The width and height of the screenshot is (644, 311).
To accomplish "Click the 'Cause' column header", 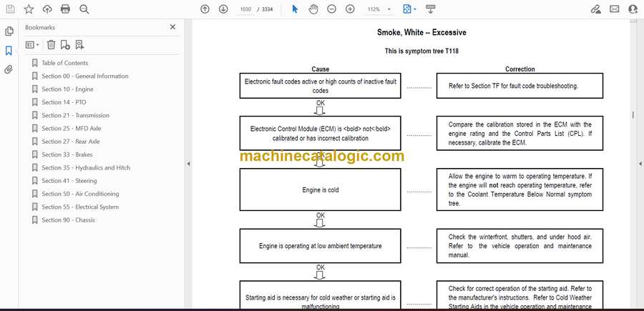I will coord(321,69).
